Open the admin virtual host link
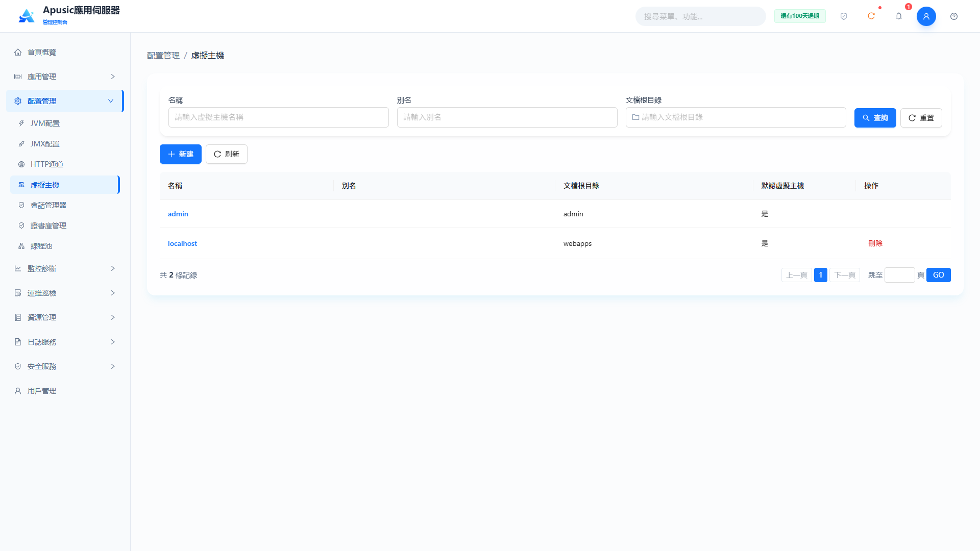This screenshot has width=980, height=551. pos(178,214)
